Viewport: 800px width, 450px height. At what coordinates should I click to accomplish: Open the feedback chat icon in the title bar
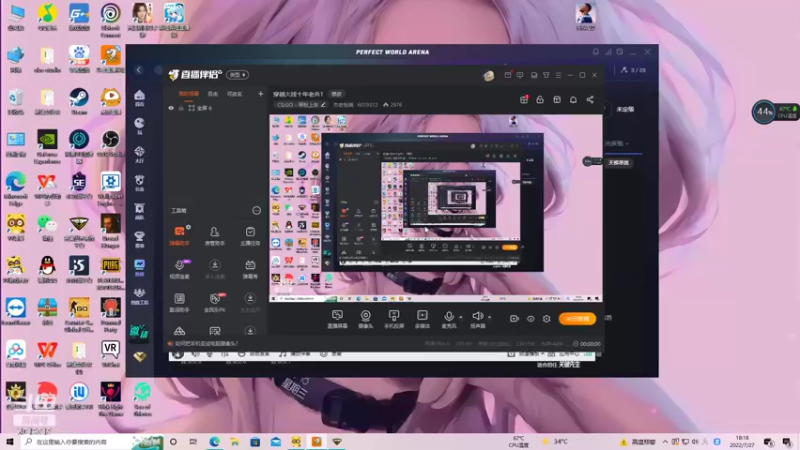520,75
